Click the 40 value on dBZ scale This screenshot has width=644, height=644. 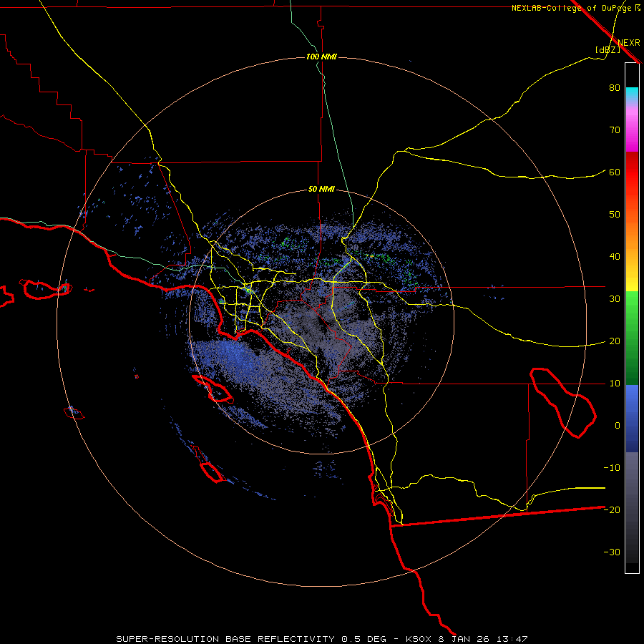click(615, 257)
